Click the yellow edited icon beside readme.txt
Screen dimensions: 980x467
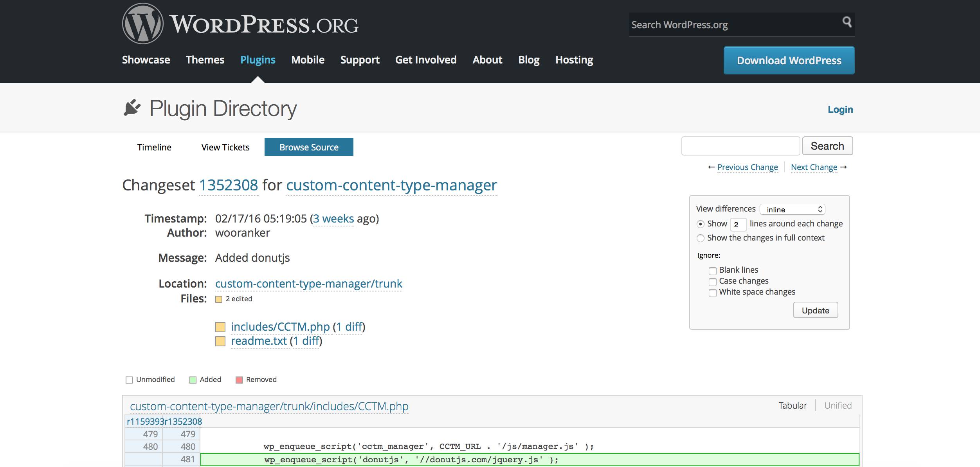point(220,341)
